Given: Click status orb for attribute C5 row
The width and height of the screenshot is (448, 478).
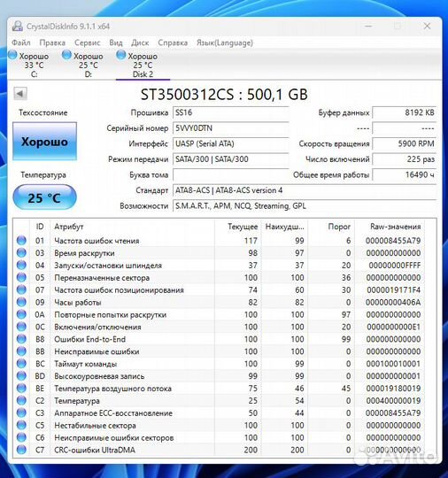Looking at the screenshot, I should coord(21,425).
